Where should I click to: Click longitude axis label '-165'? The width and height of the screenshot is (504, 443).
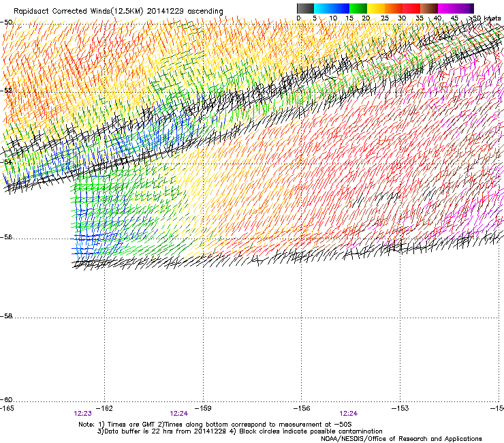pyautogui.click(x=7, y=408)
